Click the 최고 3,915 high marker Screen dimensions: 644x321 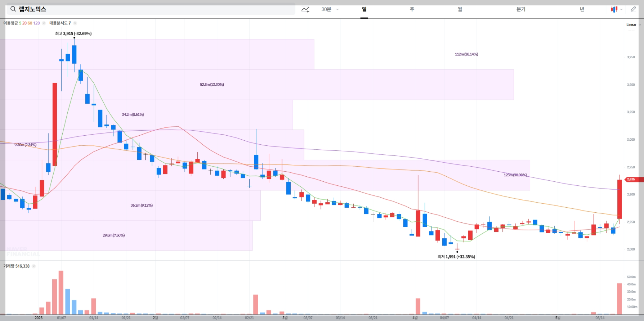point(73,33)
